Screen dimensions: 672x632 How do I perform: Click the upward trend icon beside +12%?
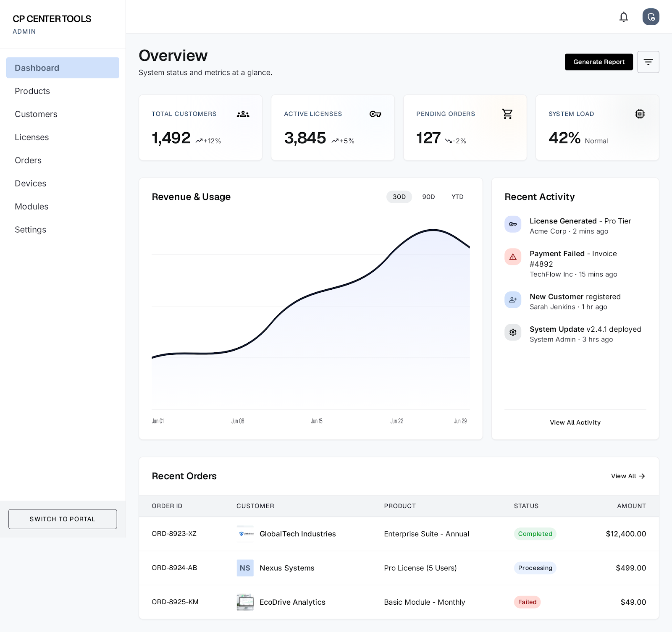click(199, 141)
